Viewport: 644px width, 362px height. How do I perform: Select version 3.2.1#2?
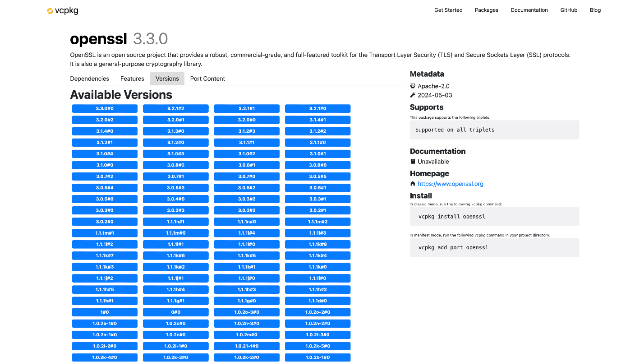point(176,109)
